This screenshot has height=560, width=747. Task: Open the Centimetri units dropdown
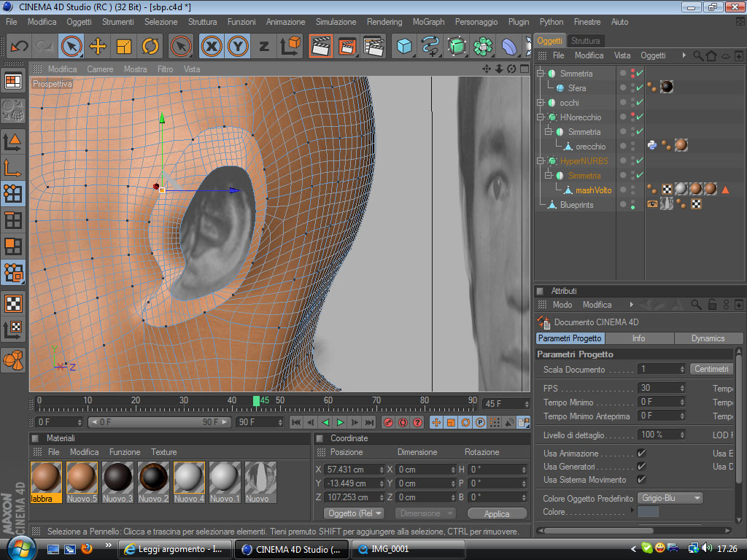click(711, 369)
